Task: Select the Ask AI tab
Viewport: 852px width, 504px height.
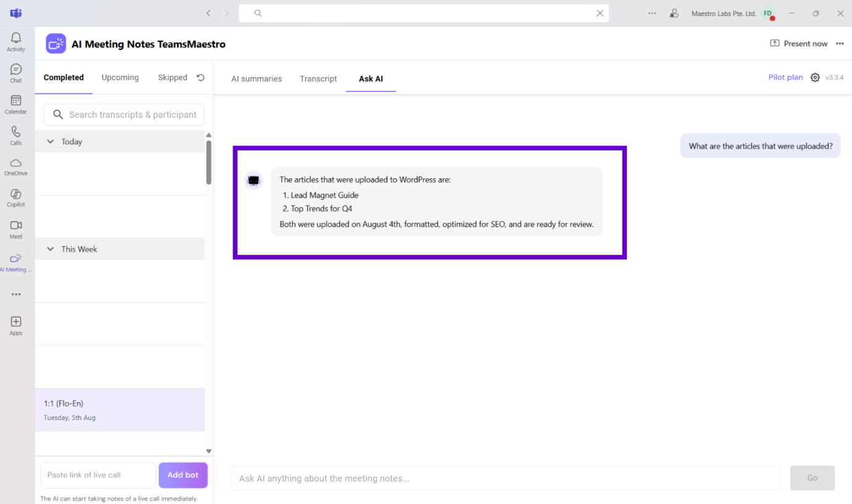Action: pos(371,79)
